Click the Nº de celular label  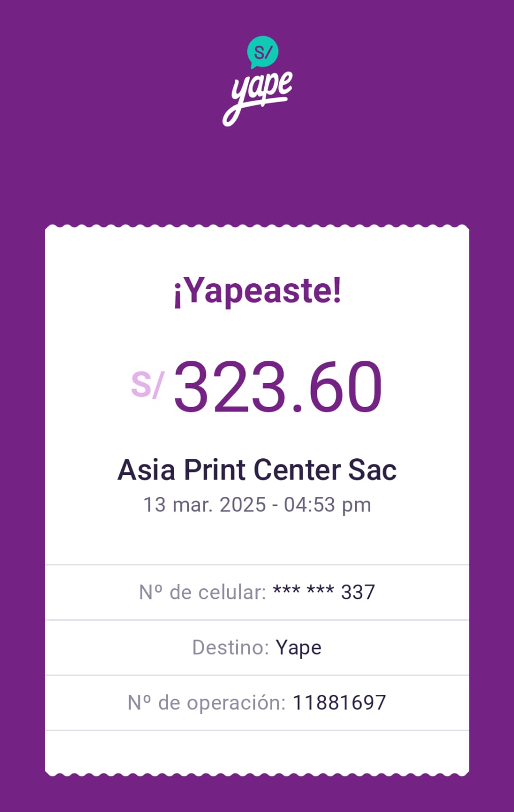pos(202,592)
